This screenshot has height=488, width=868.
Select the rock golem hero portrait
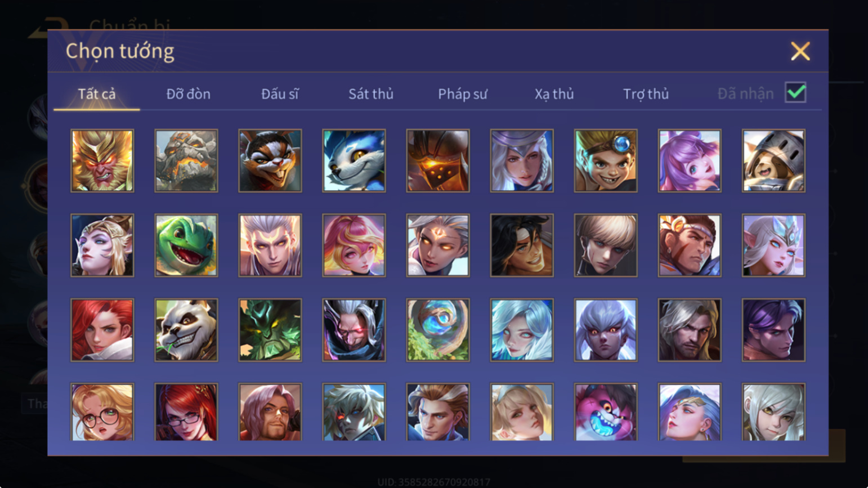pos(186,161)
